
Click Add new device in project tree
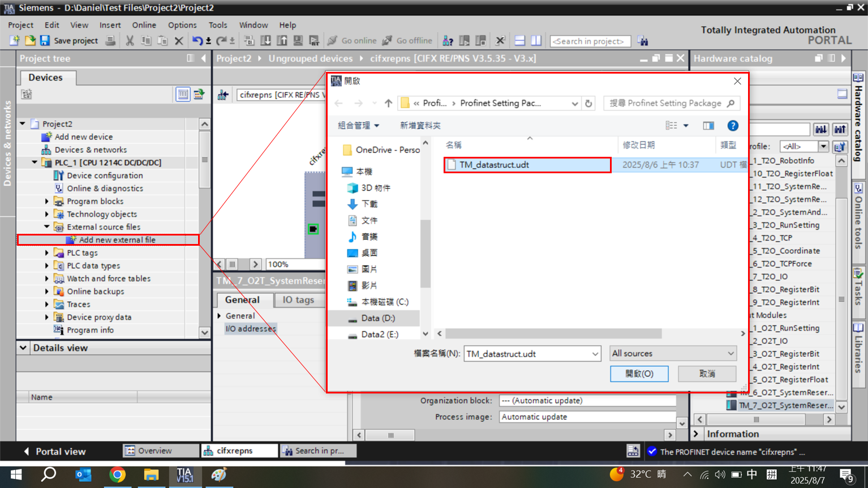84,137
